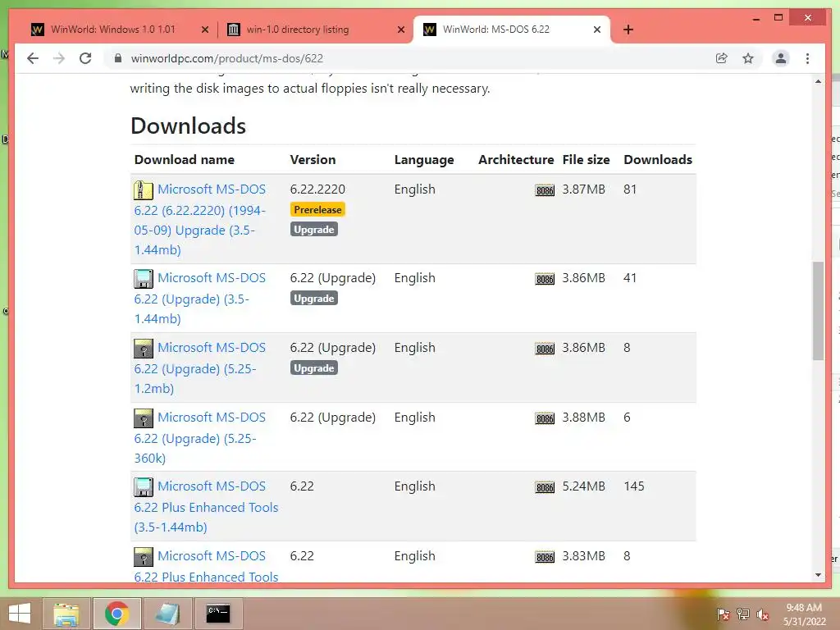Screen dimensions: 840x630
Task: Click the Upgrade badge in the 5.25-1.2mb row
Action: point(314,368)
